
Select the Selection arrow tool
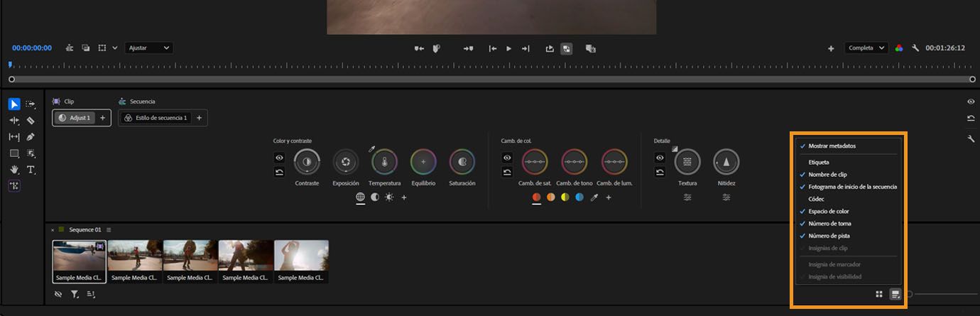14,104
